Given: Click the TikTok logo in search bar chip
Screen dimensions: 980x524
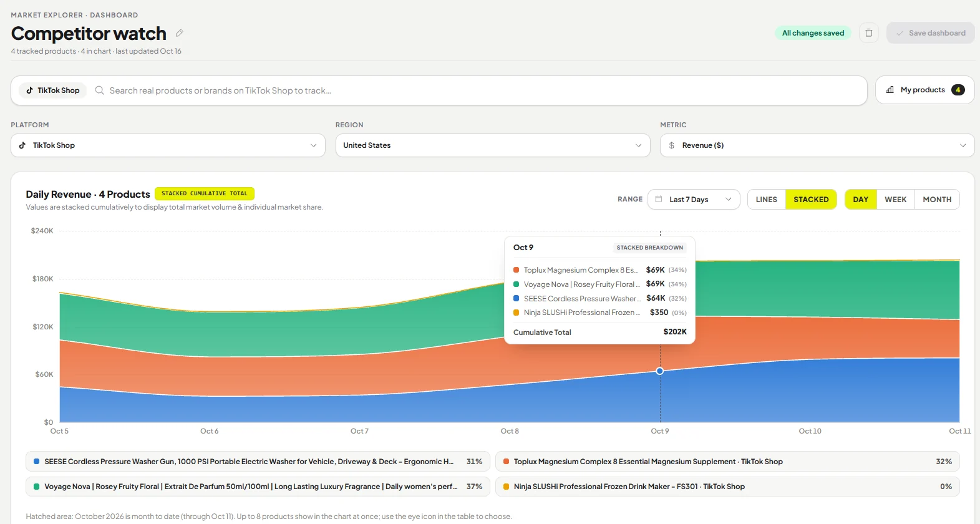Looking at the screenshot, I should [29, 90].
